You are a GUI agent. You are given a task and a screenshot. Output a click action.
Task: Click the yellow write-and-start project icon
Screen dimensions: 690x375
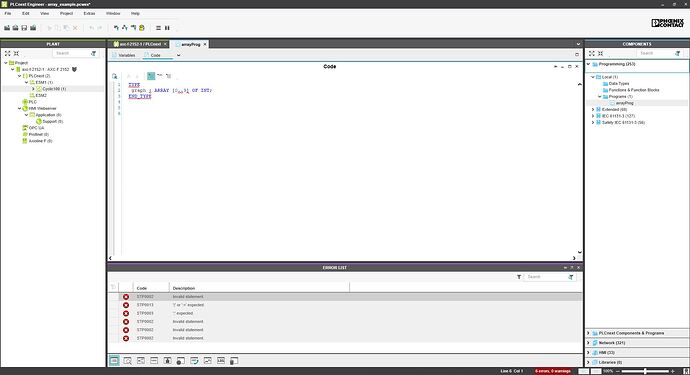[x=142, y=28]
